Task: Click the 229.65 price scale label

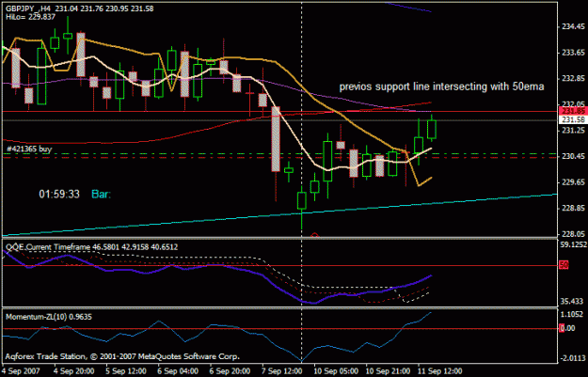Action: (x=573, y=182)
